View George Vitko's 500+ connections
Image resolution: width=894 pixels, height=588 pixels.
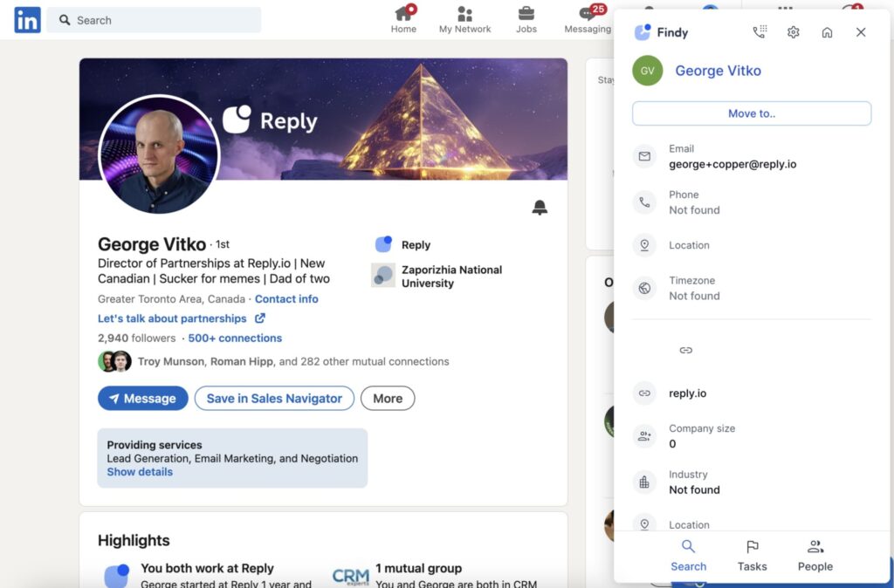pyautogui.click(x=235, y=338)
